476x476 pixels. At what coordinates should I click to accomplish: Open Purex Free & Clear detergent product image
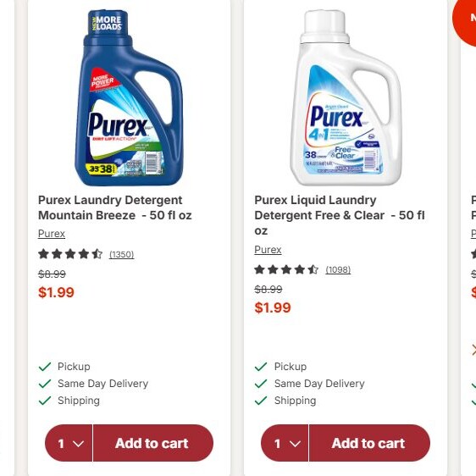[346, 97]
